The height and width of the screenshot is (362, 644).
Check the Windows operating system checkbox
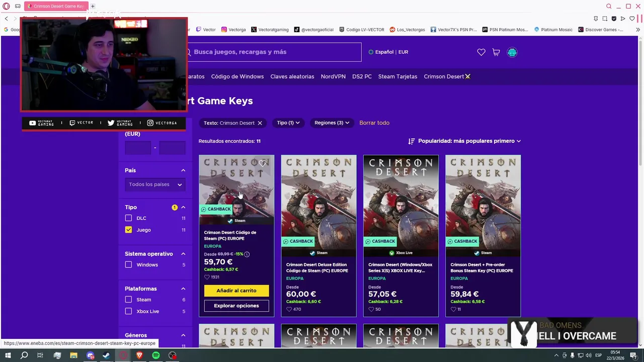(x=128, y=264)
